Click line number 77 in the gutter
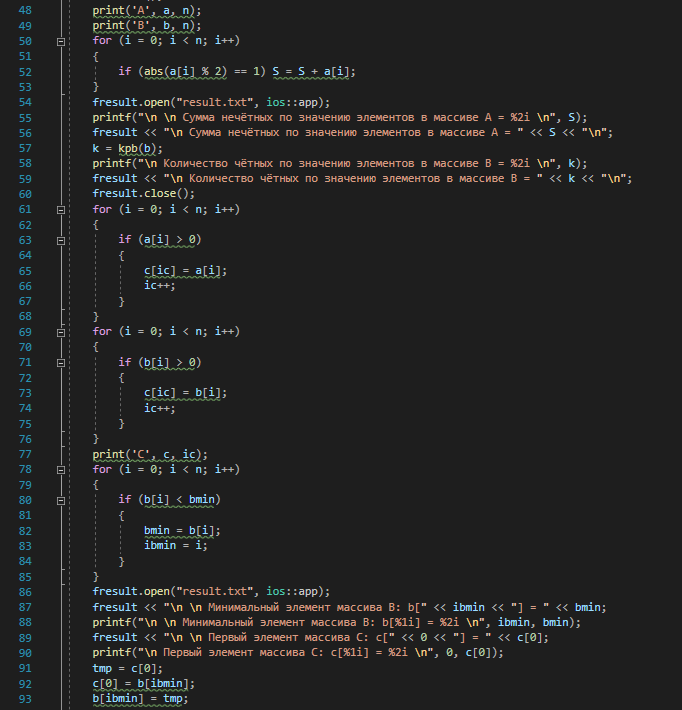Screen dimensions: 682x710 click(x=25, y=454)
